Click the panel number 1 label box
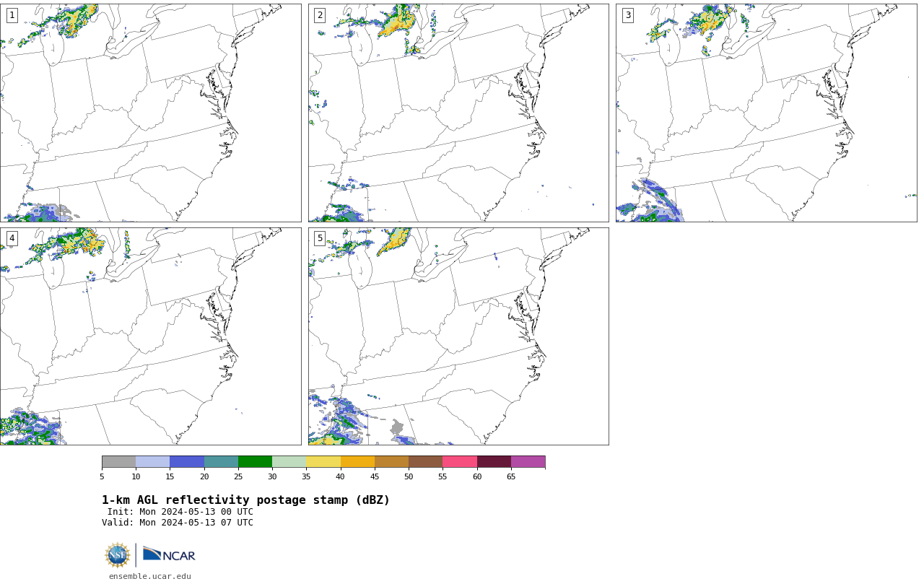Image resolution: width=924 pixels, height=584 pixels. [x=12, y=15]
